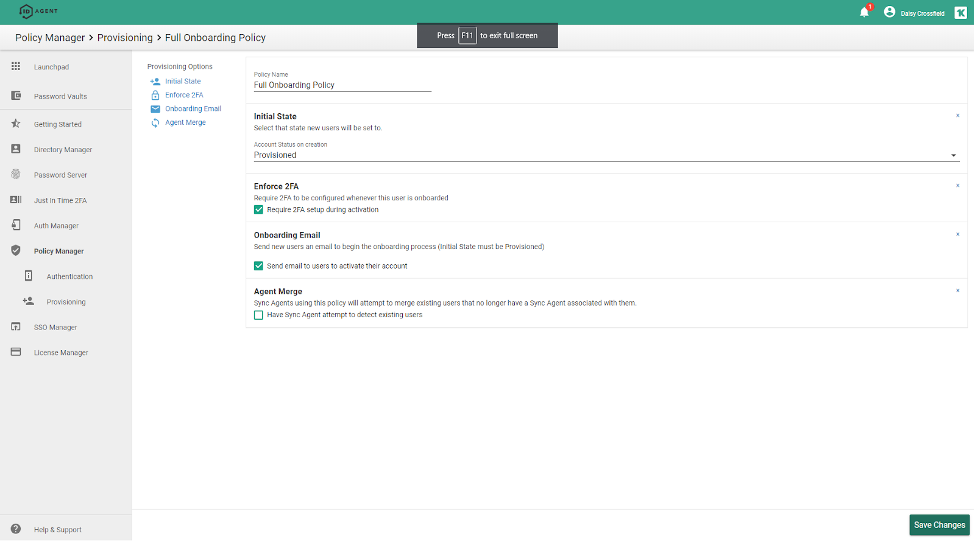Jump to Initial State option link
The width and height of the screenshot is (974, 547).
pyautogui.click(x=183, y=81)
